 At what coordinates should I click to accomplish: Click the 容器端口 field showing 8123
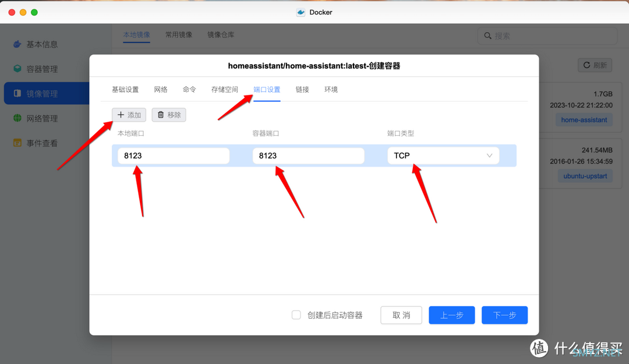(308, 156)
